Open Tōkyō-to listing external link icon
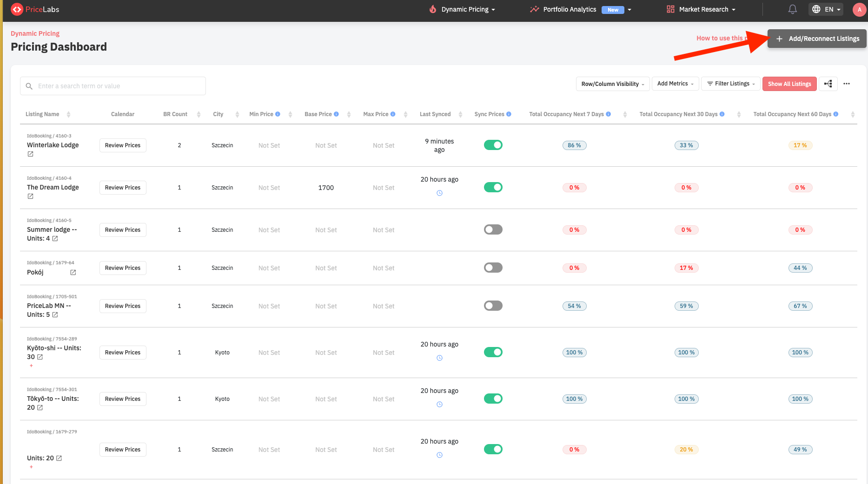Viewport: 868px width, 484px height. pos(40,407)
